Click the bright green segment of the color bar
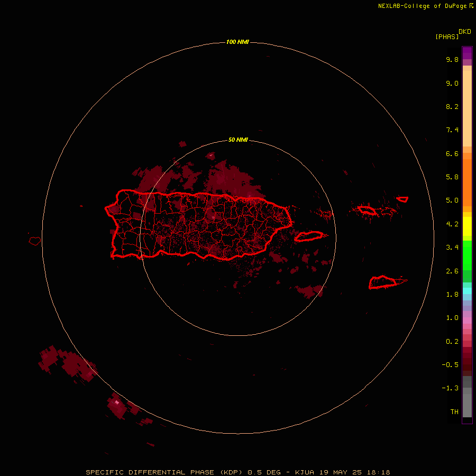This screenshot has height=476, width=476. [x=467, y=255]
